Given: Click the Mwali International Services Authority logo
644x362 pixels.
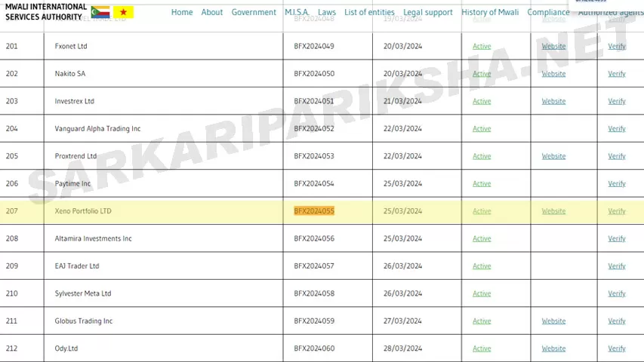Looking at the screenshot, I should point(45,12).
